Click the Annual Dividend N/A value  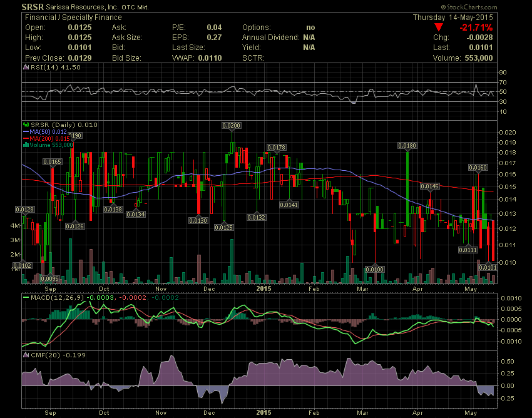(309, 38)
